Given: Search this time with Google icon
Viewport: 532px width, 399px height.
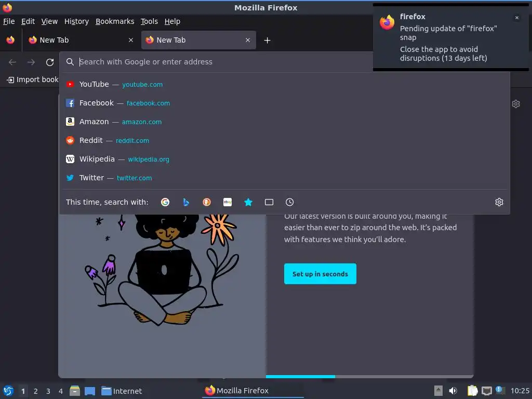Looking at the screenshot, I should pos(165,202).
